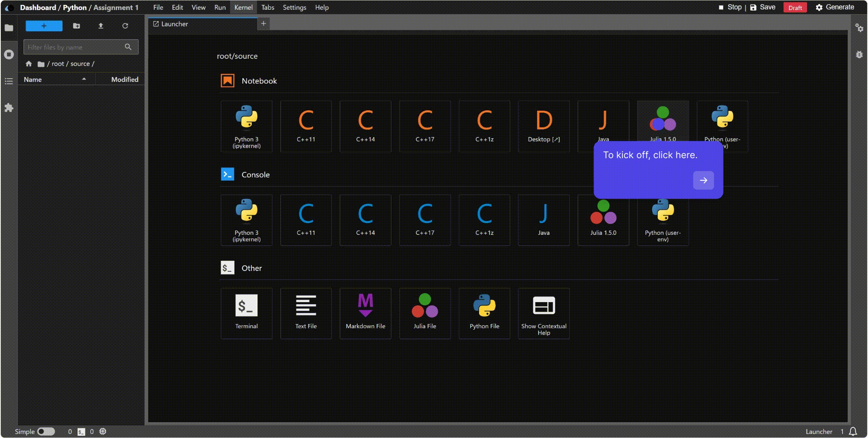
Task: Click the Launcher label in status bar
Action: pyautogui.click(x=819, y=432)
